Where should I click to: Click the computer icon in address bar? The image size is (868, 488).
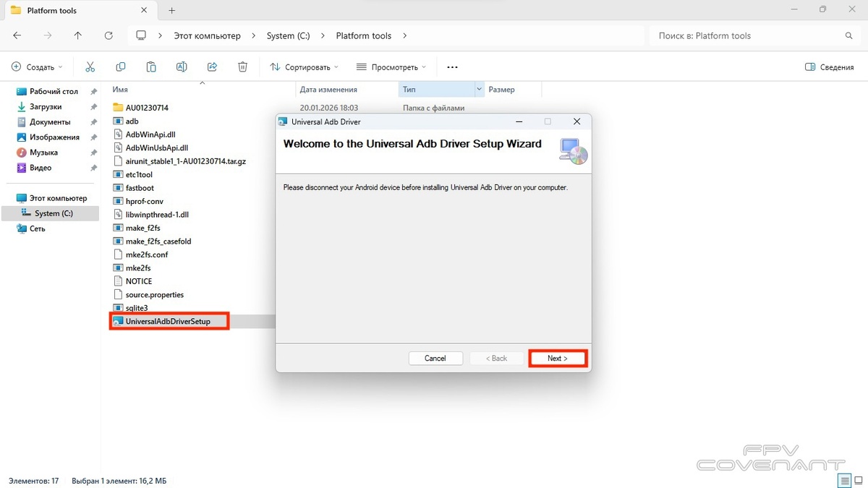[141, 35]
